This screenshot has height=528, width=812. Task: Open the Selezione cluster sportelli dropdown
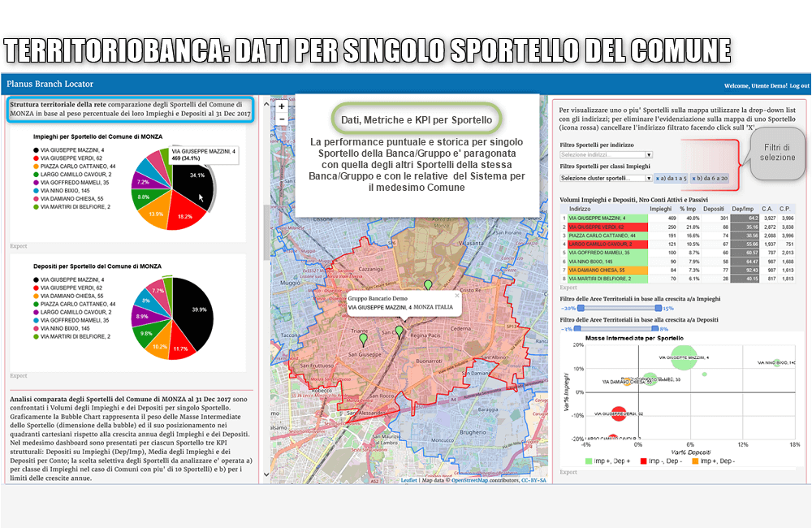[x=606, y=178]
